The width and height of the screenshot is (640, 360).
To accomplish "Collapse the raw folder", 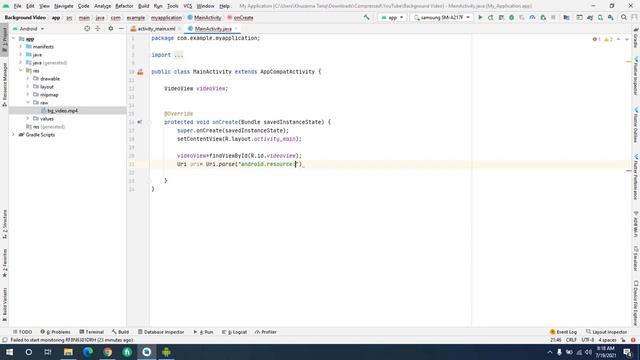I will click(x=28, y=102).
